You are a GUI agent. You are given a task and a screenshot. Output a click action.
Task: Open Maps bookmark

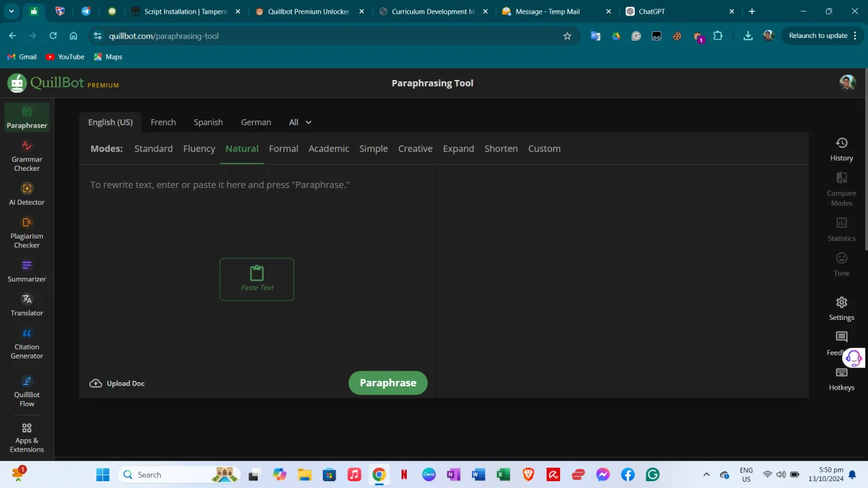[x=108, y=57]
